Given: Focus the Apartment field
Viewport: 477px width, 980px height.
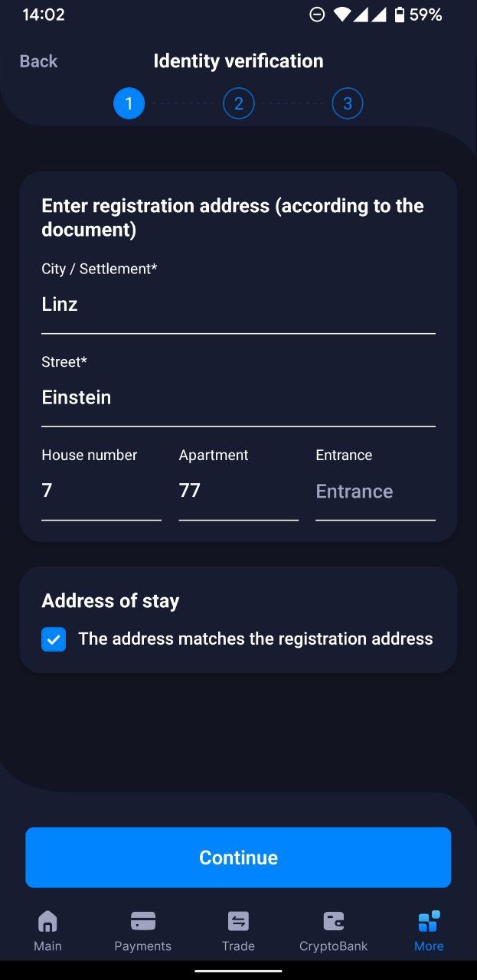Looking at the screenshot, I should coord(238,491).
